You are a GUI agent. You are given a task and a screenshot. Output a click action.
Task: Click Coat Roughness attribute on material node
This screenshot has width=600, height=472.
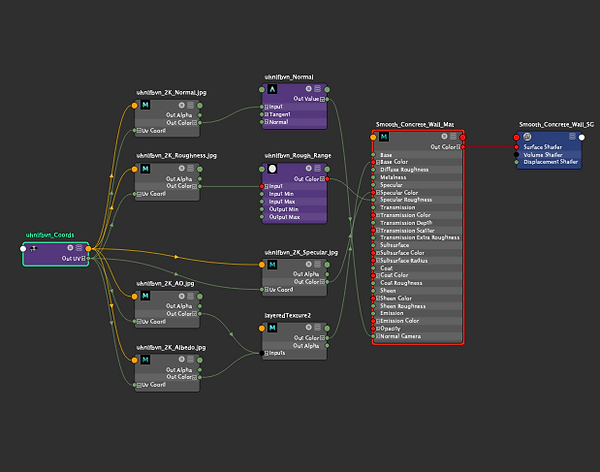(x=401, y=283)
